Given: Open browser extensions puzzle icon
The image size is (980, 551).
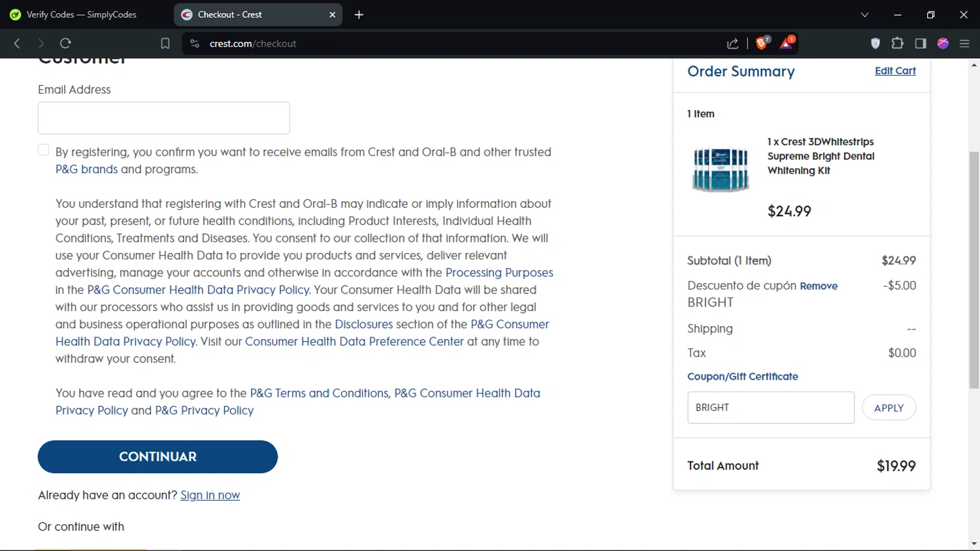Looking at the screenshot, I should click(898, 43).
